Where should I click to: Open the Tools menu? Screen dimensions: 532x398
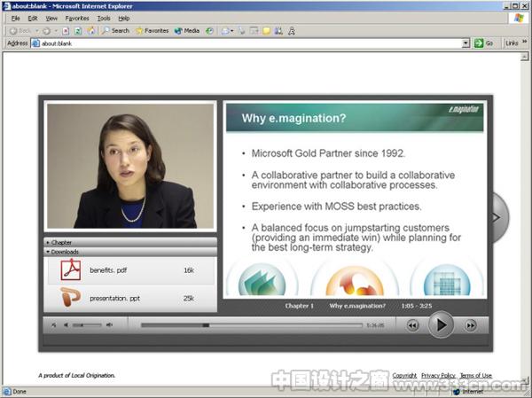(104, 19)
